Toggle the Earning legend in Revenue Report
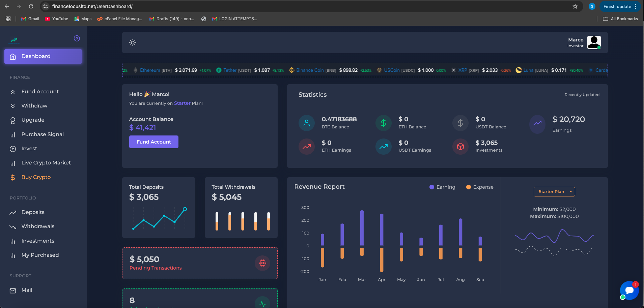The height and width of the screenshot is (308, 644). point(442,187)
